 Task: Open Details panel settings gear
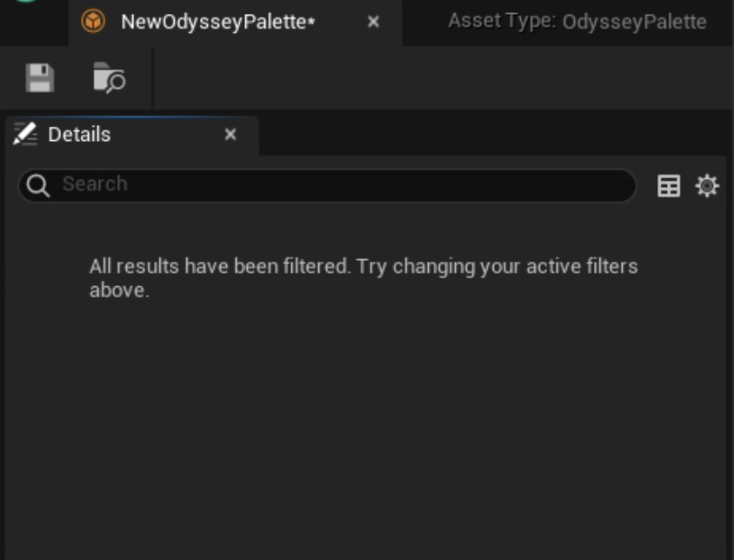click(707, 186)
